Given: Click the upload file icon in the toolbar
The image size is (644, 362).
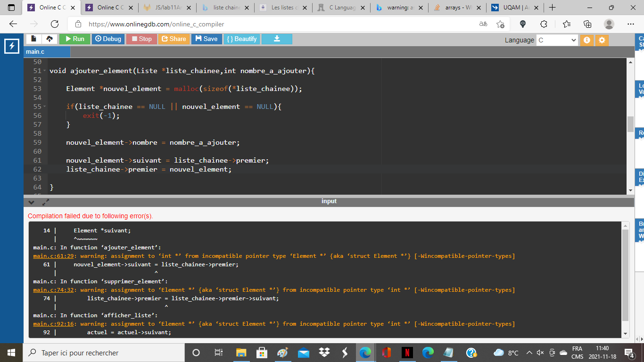Looking at the screenshot, I should tap(50, 39).
